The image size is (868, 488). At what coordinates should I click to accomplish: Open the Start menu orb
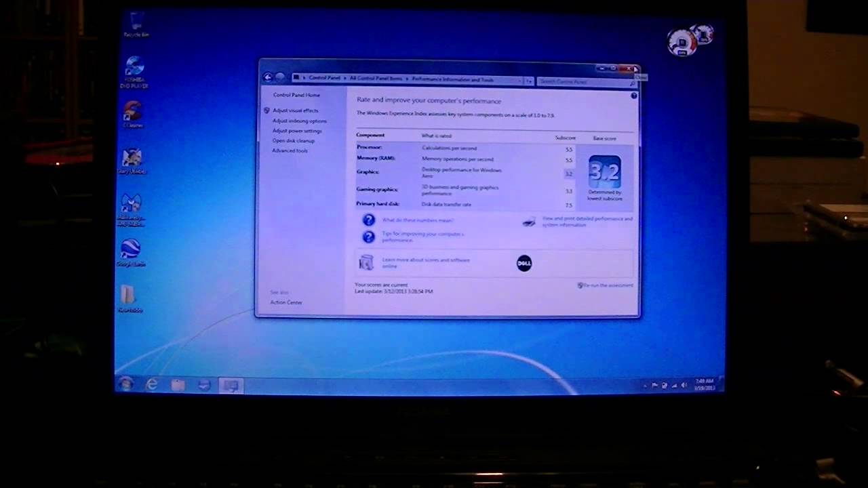pos(125,384)
